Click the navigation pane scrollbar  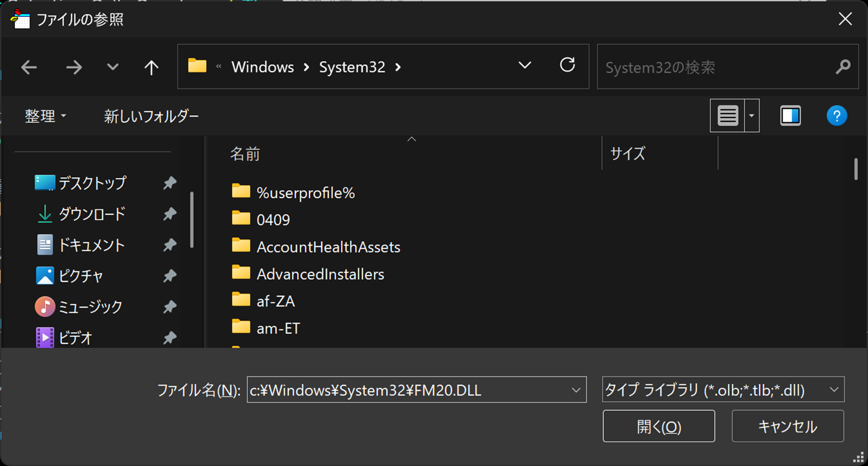coord(192,220)
